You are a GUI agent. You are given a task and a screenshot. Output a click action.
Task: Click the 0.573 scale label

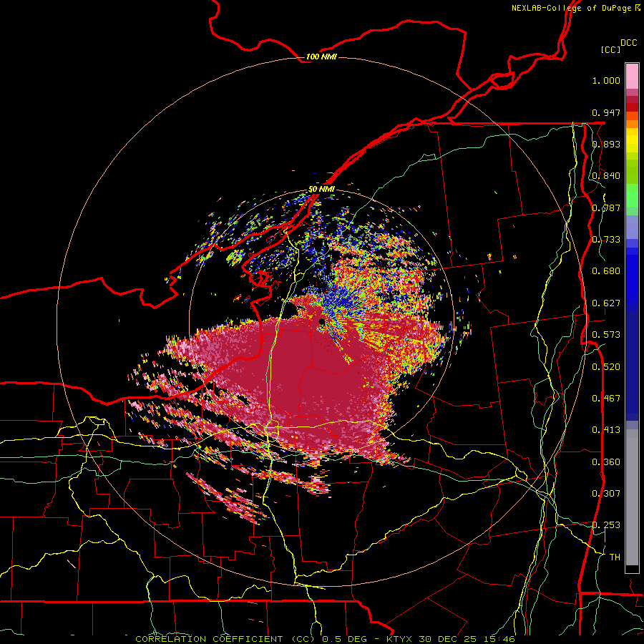coord(606,335)
